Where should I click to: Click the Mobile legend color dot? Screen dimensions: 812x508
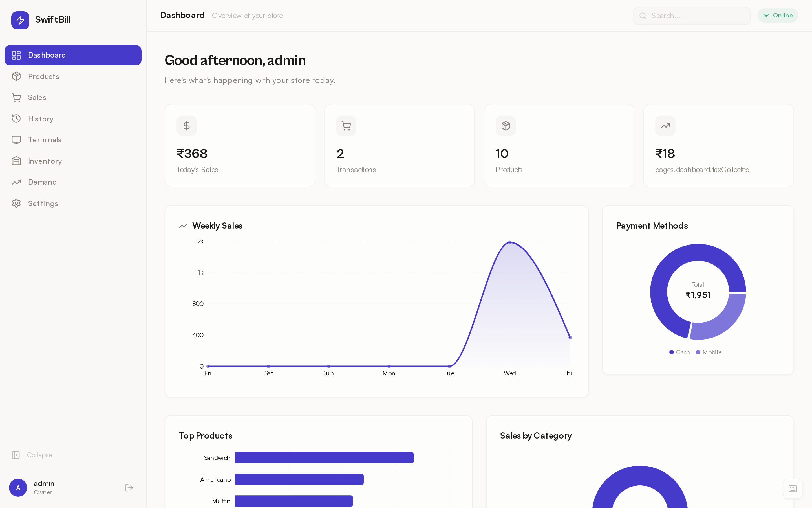(x=698, y=352)
